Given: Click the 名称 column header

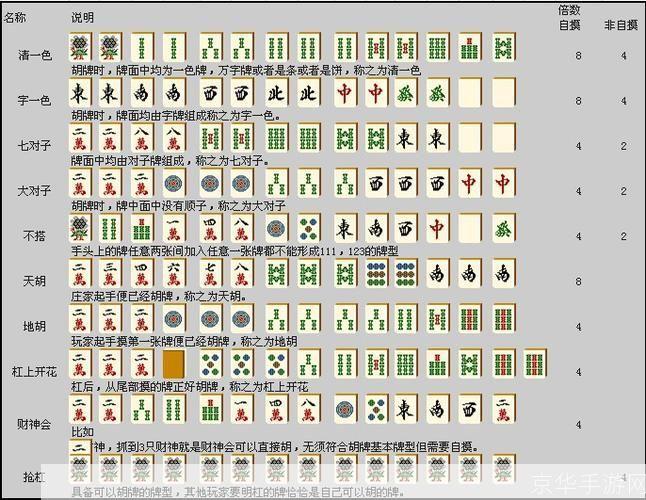Looking at the screenshot, I should [15, 17].
